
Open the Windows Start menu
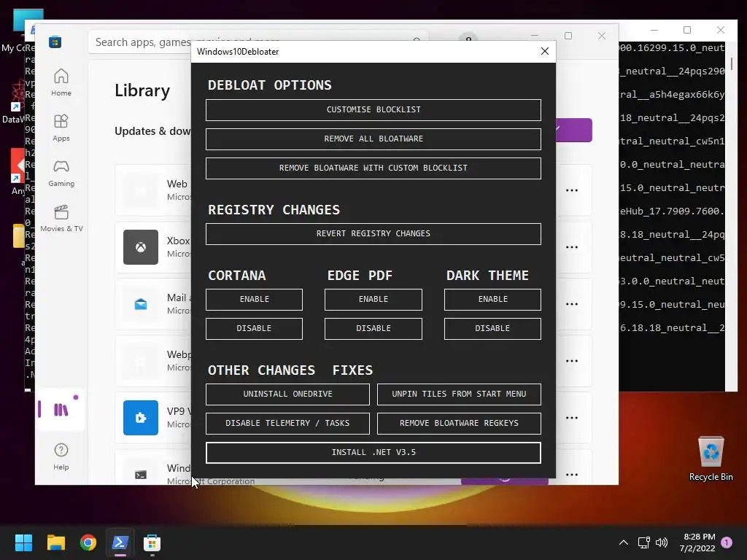pos(23,542)
